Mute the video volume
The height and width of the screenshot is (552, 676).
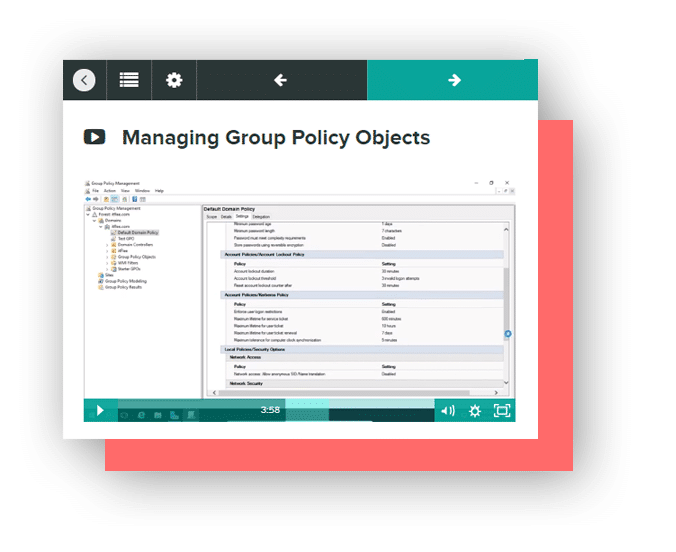[x=447, y=410]
